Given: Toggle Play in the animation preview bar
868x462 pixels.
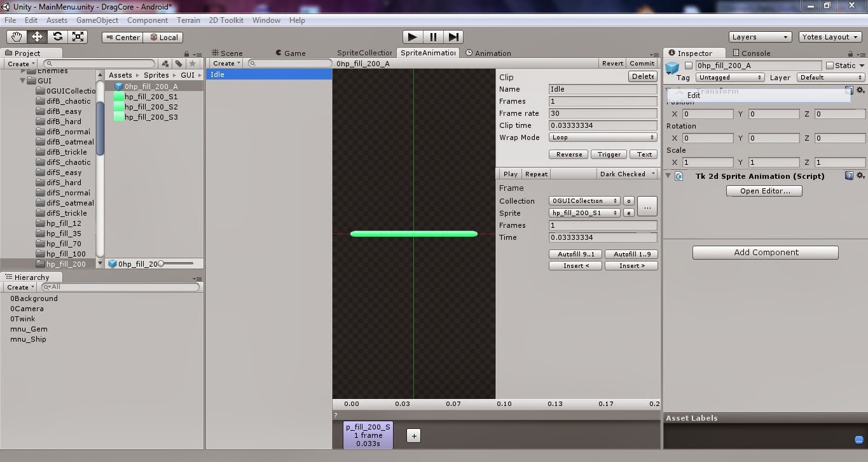Looking at the screenshot, I should point(510,174).
